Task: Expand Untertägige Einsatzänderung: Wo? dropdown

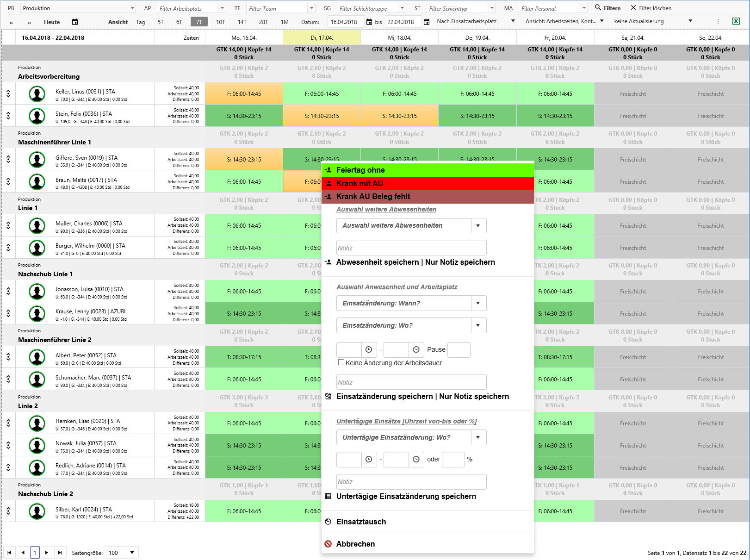Action: click(478, 437)
